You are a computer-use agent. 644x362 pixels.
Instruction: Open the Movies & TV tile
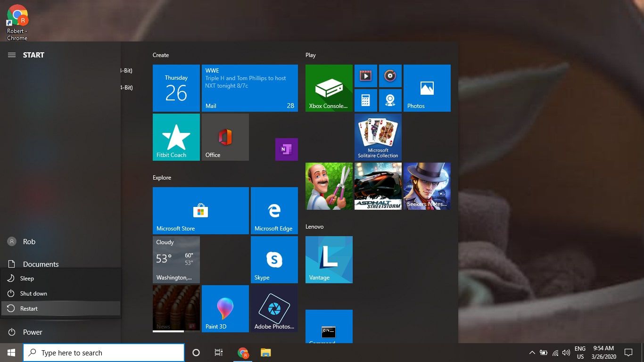pos(366,76)
